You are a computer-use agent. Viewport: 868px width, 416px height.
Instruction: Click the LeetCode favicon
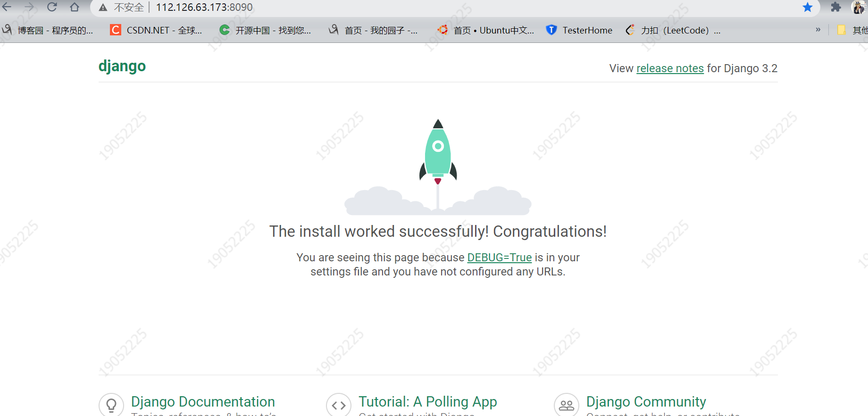pyautogui.click(x=630, y=30)
